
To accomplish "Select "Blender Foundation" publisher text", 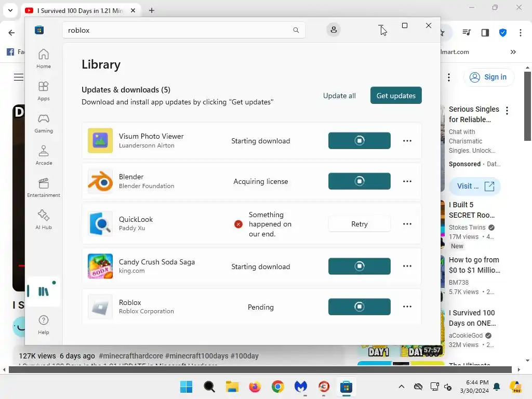I will [147, 186].
